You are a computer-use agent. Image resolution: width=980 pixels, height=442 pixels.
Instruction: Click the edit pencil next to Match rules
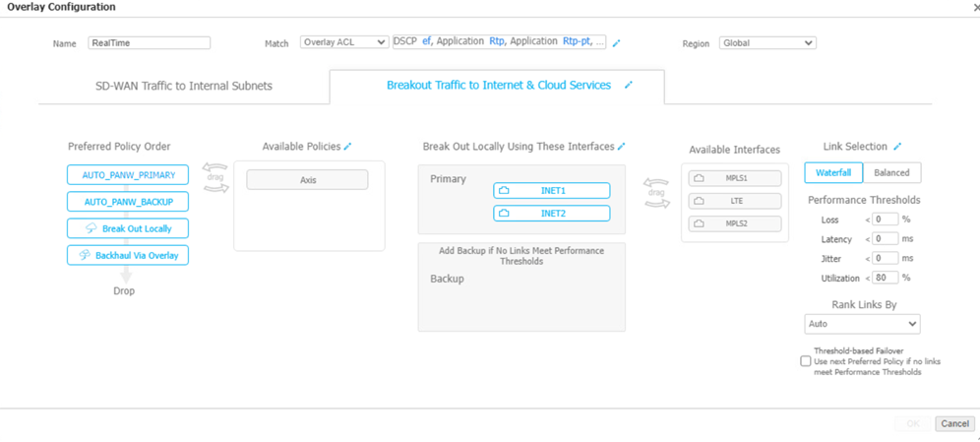[x=617, y=43]
